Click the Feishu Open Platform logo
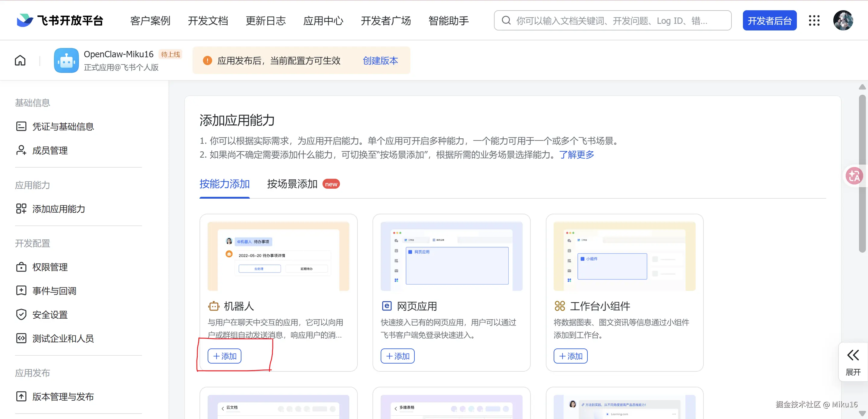Image resolution: width=868 pixels, height=419 pixels. click(x=60, y=20)
